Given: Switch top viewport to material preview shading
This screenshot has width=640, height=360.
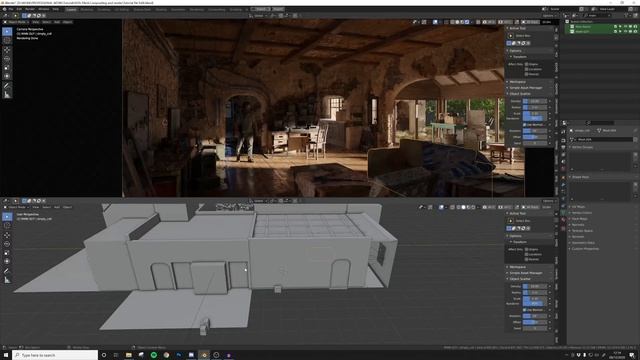Looking at the screenshot, I should [462, 22].
